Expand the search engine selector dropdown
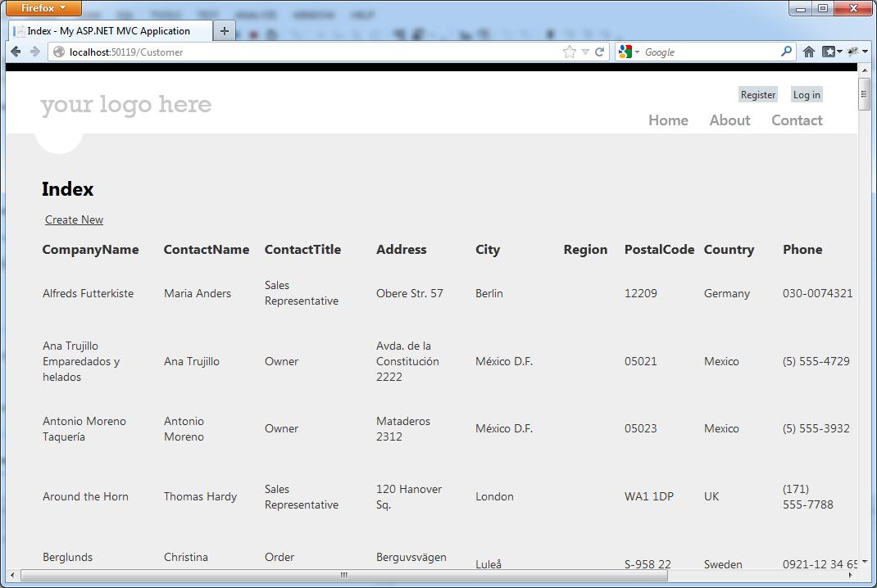 click(629, 52)
